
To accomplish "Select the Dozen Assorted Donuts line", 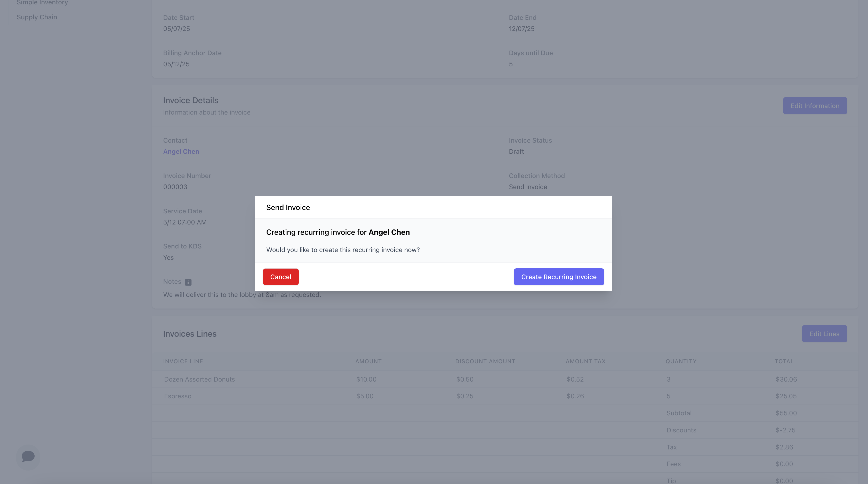I will (x=199, y=379).
